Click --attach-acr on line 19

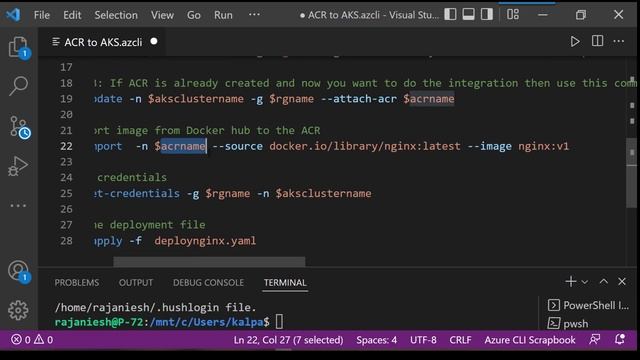point(358,99)
